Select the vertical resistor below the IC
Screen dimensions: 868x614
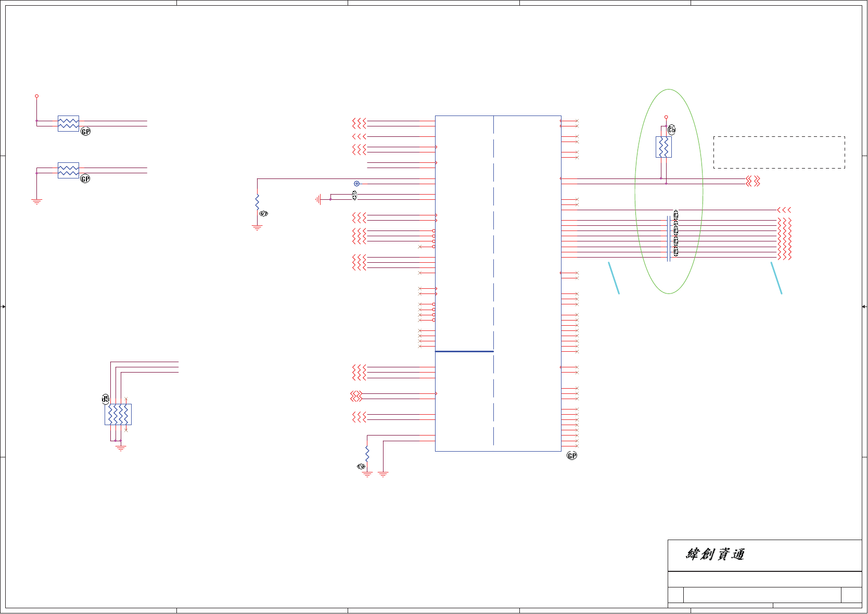tap(367, 454)
